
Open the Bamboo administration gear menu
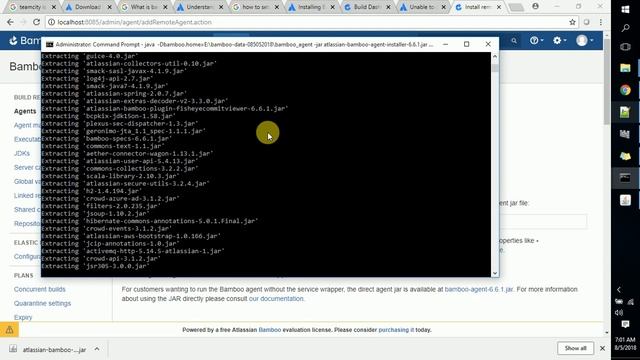559,40
